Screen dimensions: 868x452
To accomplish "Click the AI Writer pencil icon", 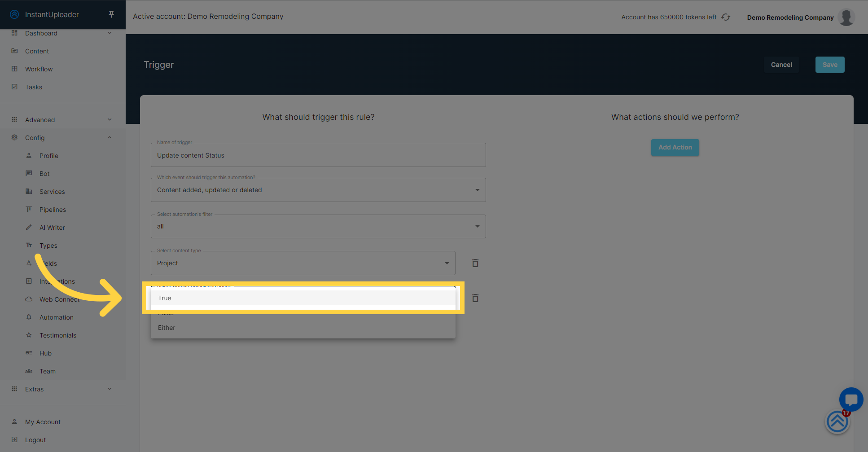I will point(29,228).
